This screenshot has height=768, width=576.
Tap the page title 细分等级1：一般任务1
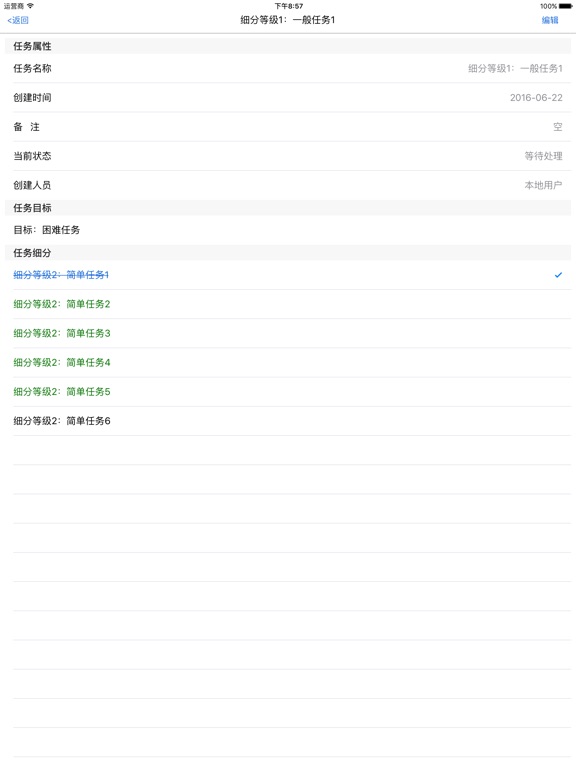pyautogui.click(x=288, y=20)
